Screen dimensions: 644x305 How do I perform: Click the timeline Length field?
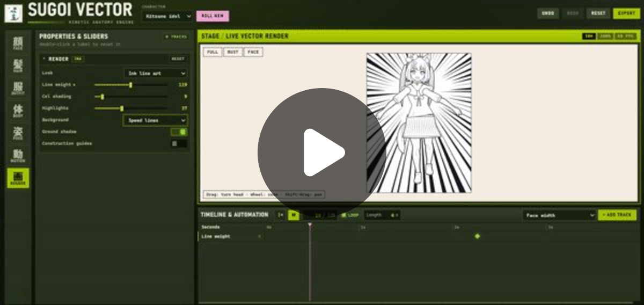(x=382, y=215)
